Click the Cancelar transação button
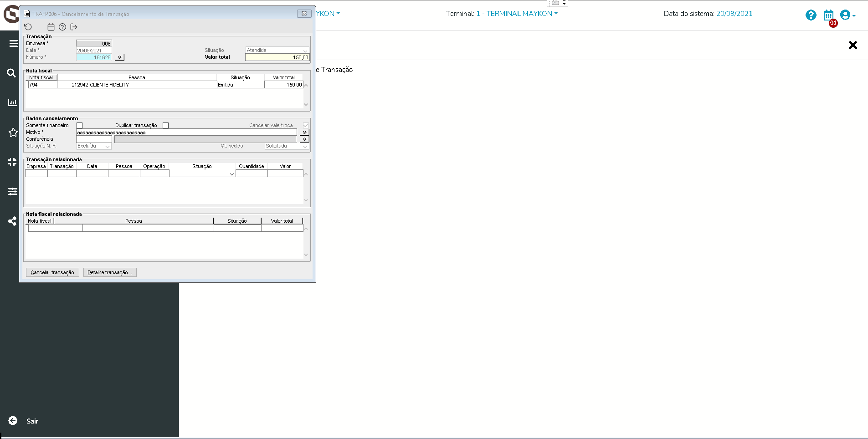The image size is (868, 439). click(52, 272)
